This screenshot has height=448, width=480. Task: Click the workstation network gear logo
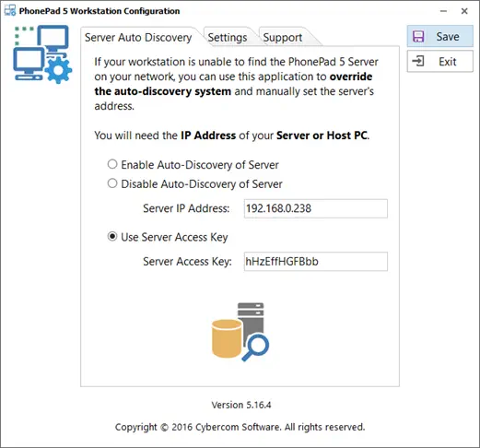point(42,54)
